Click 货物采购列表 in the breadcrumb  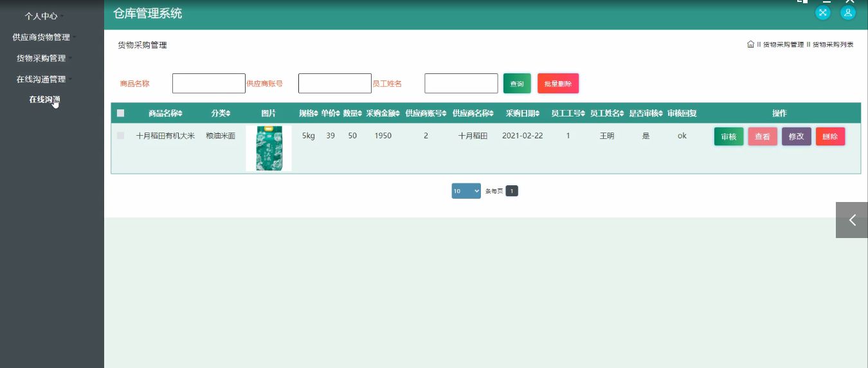tap(833, 45)
